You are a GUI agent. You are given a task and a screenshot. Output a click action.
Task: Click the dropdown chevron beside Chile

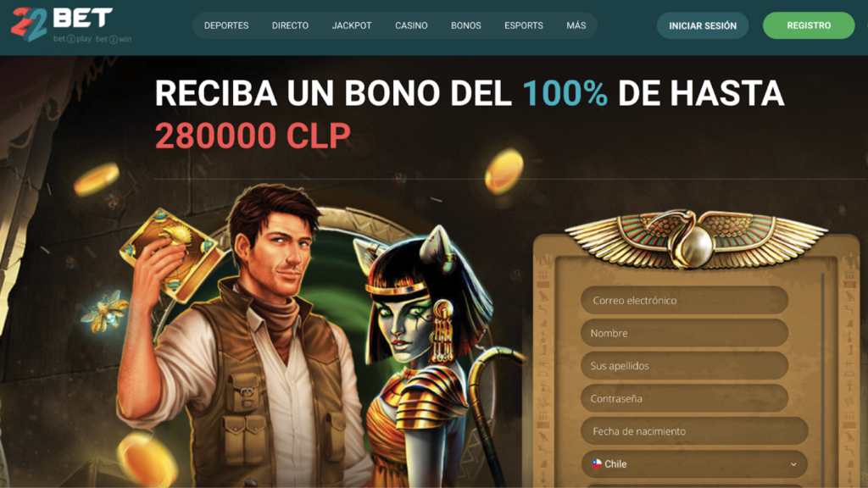[x=793, y=464]
